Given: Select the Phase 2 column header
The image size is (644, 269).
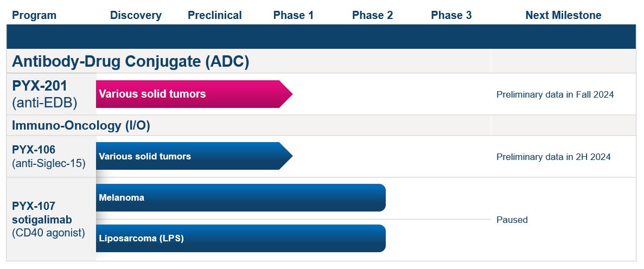Looking at the screenshot, I should pyautogui.click(x=372, y=15).
